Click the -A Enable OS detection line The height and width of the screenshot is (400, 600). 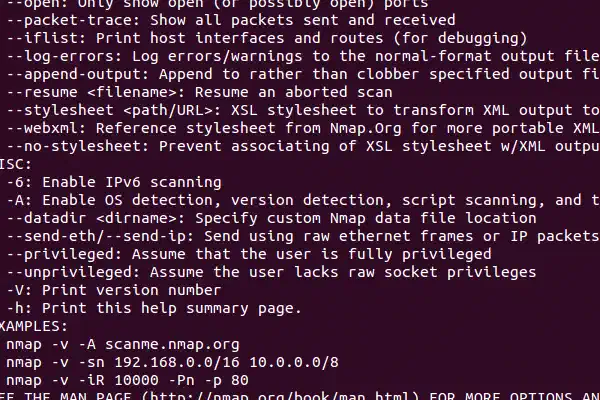pos(150,199)
